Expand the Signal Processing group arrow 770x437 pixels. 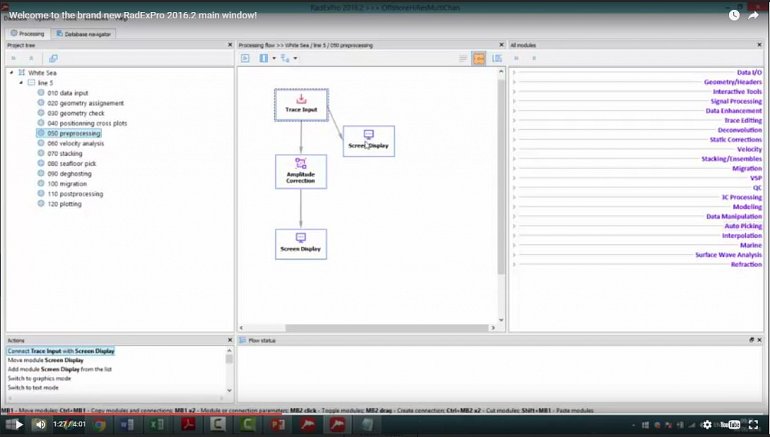pos(514,102)
